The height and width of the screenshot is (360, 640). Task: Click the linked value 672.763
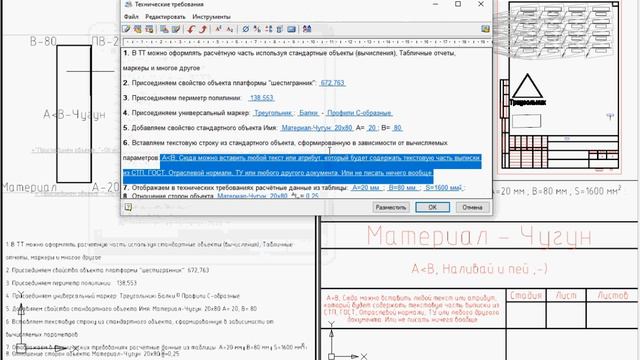tap(332, 83)
